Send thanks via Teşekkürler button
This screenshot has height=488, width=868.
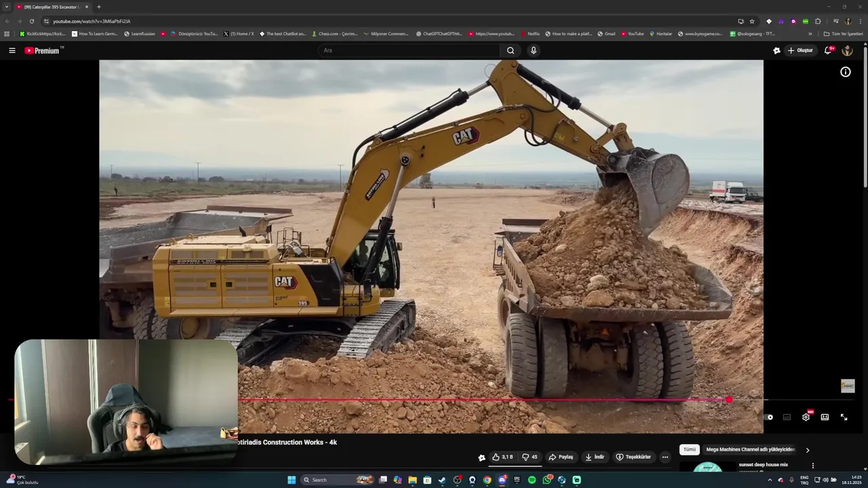pyautogui.click(x=633, y=457)
